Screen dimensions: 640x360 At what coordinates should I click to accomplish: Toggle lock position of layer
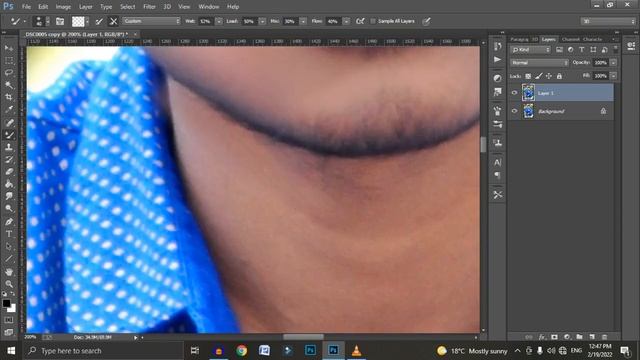click(x=549, y=76)
